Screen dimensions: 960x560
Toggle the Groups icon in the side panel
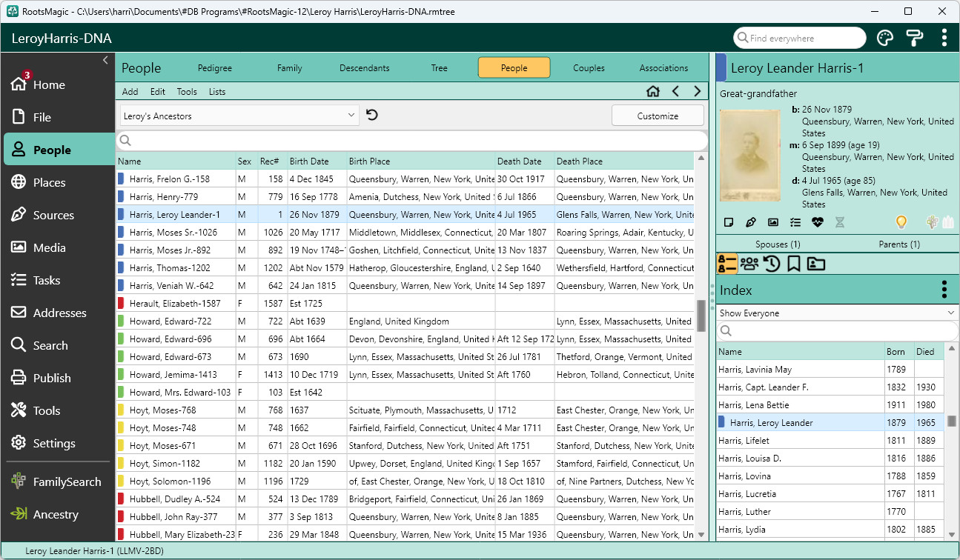click(x=749, y=264)
